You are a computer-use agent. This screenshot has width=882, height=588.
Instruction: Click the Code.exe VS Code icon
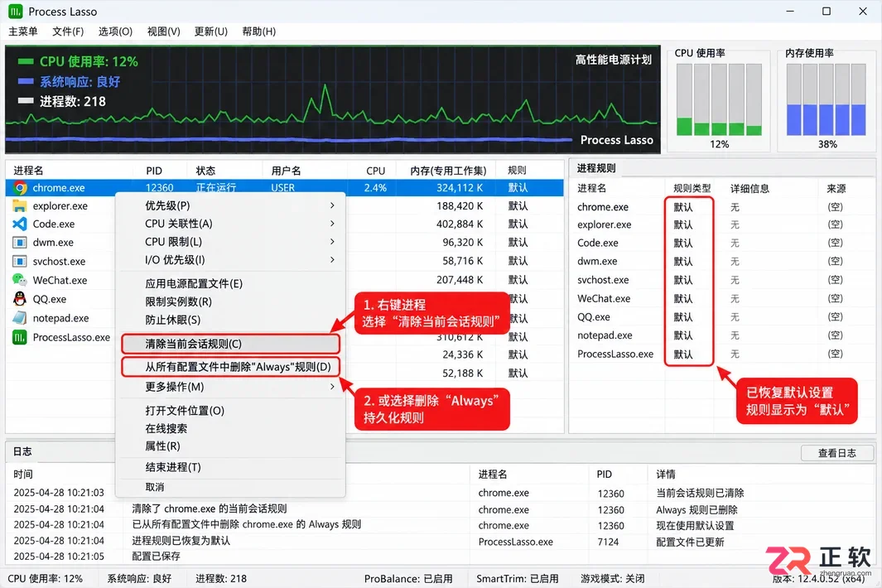[20, 224]
